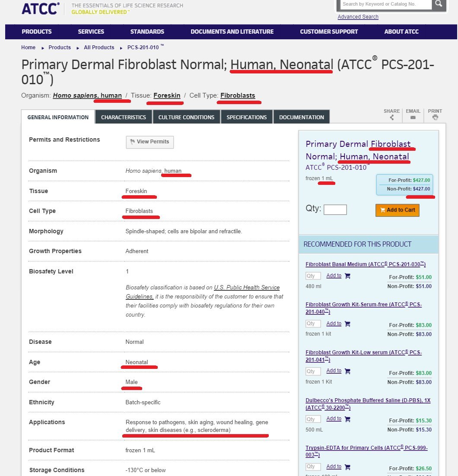Image resolution: width=458 pixels, height=476 pixels.
Task: Click cart icon for Dulbecco's Phosphate Buffered Saline
Action: tap(348, 419)
